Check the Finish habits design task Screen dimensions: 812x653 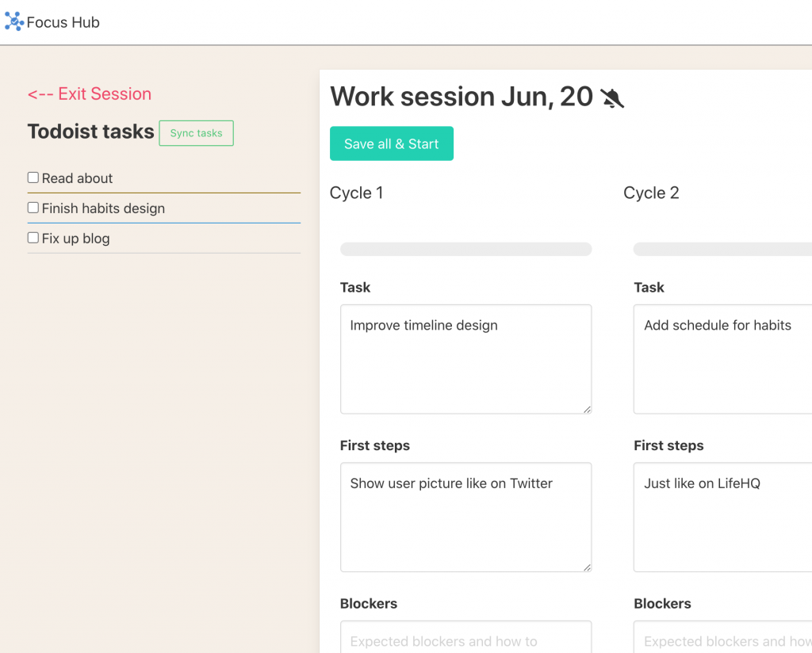click(x=33, y=208)
